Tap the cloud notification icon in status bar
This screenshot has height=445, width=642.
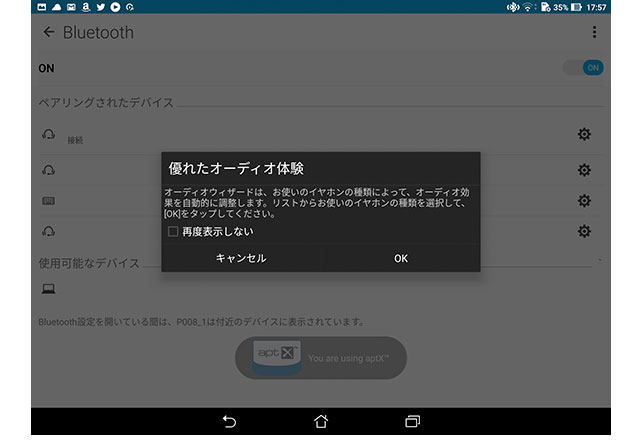coord(57,7)
